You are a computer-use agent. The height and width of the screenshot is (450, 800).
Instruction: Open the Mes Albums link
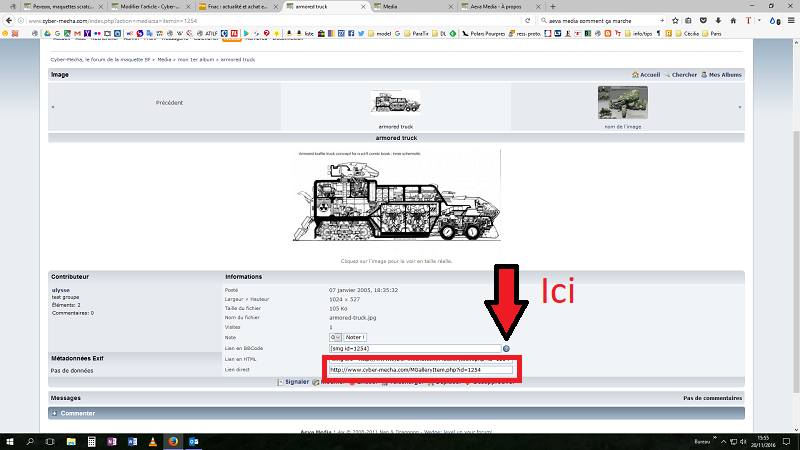coord(721,74)
